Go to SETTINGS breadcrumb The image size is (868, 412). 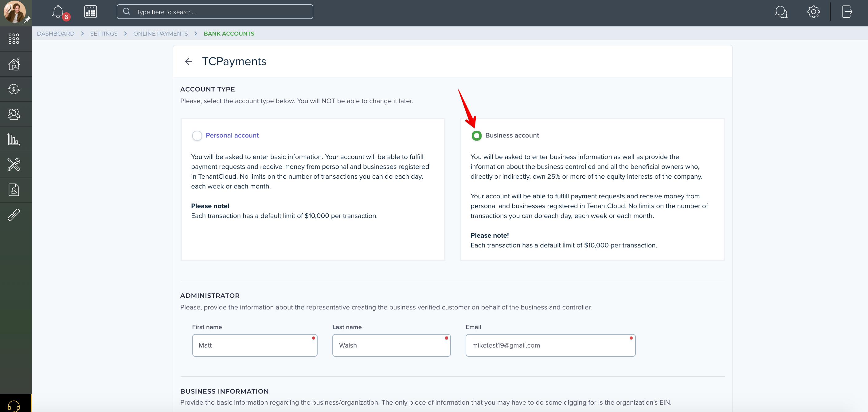104,34
